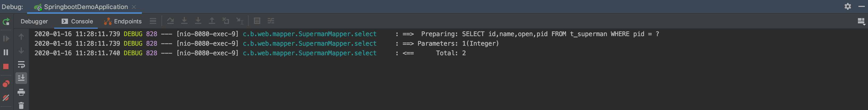Switch to the Debugger tab
This screenshot has width=868, height=110.
34,21
